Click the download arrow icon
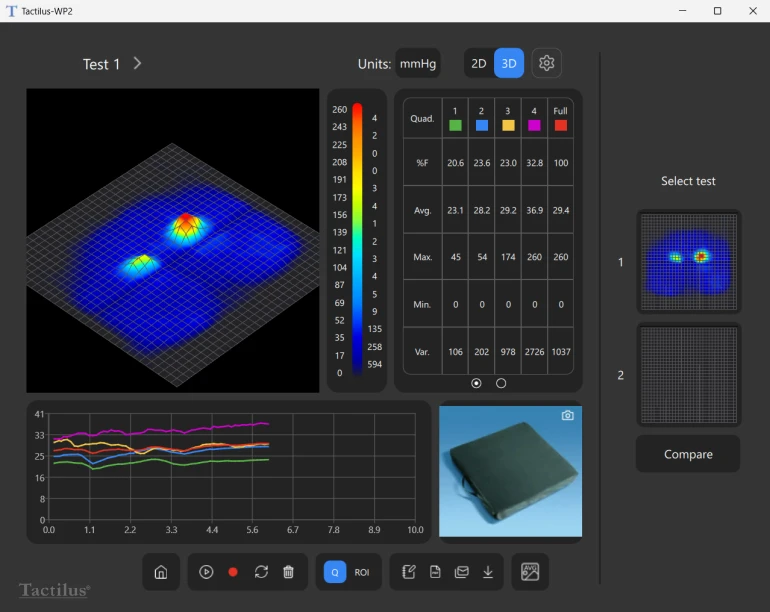770x612 pixels. (x=488, y=572)
